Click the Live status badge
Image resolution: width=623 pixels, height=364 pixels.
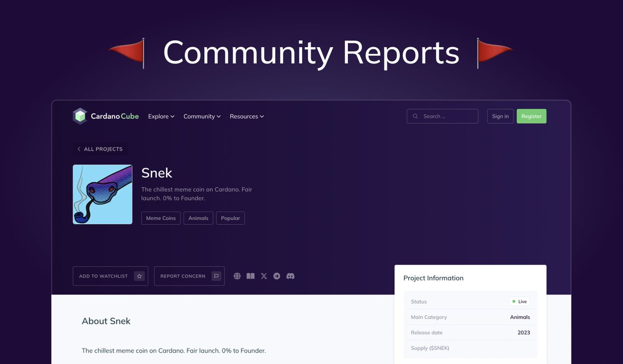(x=519, y=302)
